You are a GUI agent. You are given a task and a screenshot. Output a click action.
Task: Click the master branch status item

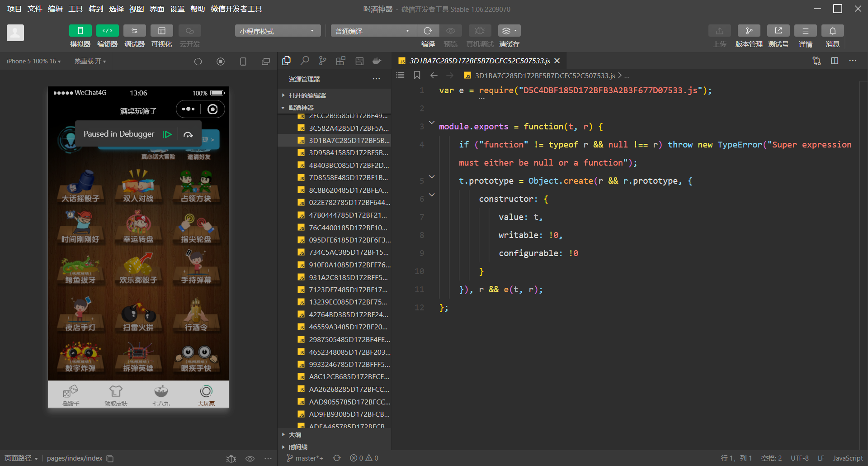305,458
